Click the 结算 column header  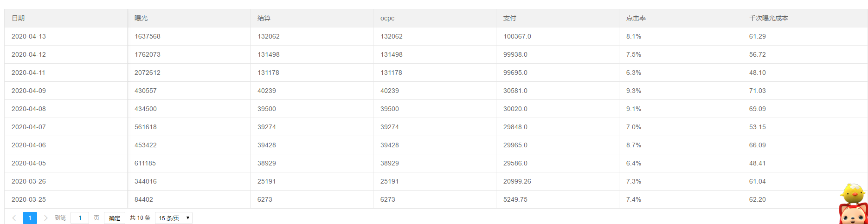coord(264,18)
